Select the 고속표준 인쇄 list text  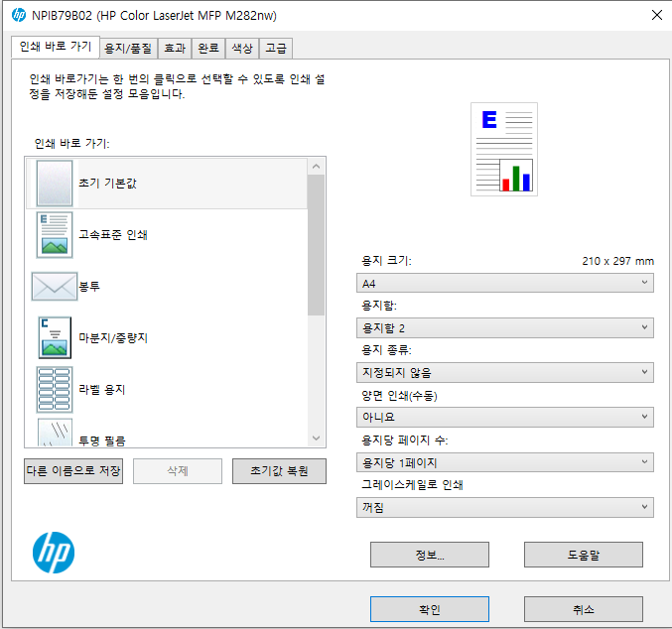[113, 235]
